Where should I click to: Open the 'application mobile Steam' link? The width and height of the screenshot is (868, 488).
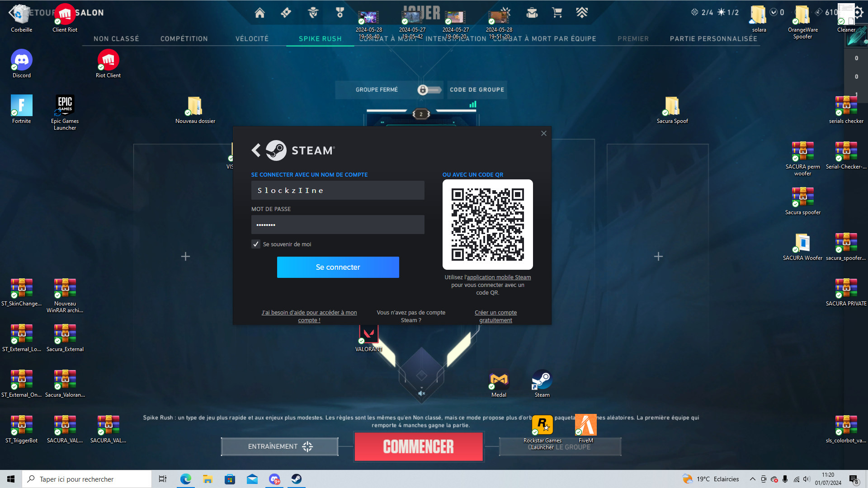pyautogui.click(x=499, y=277)
